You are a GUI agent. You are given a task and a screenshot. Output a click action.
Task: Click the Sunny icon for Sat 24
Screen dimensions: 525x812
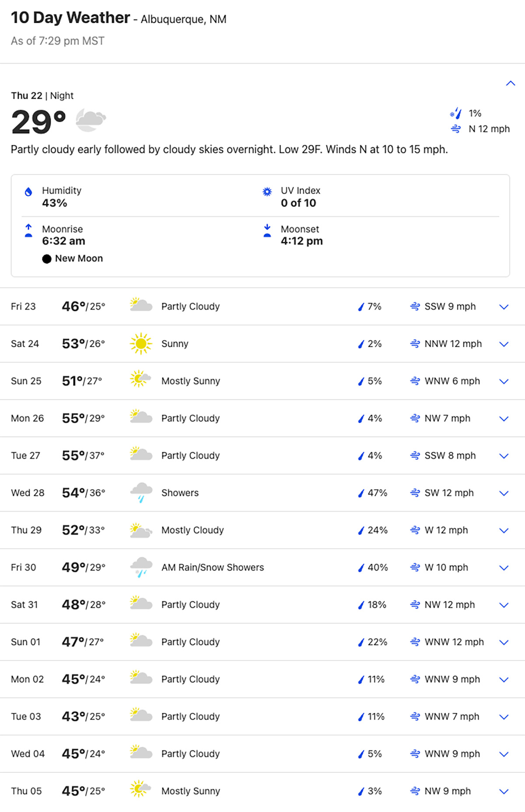coord(141,344)
